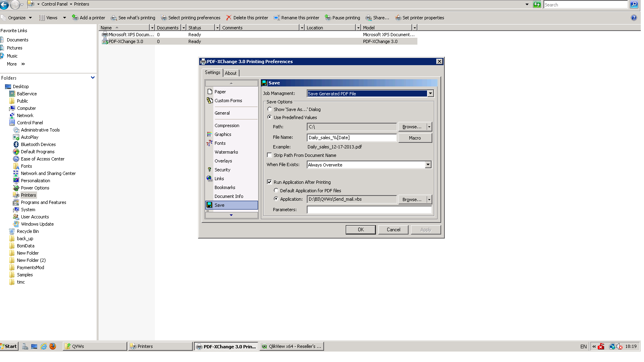This screenshot has width=644, height=362.
Task: Click the Pause printing icon
Action: [328, 18]
